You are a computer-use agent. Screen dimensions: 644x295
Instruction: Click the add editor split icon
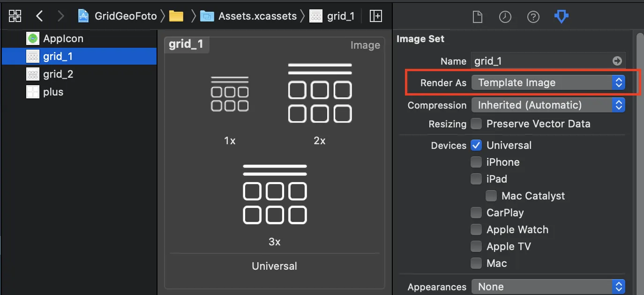point(376,16)
